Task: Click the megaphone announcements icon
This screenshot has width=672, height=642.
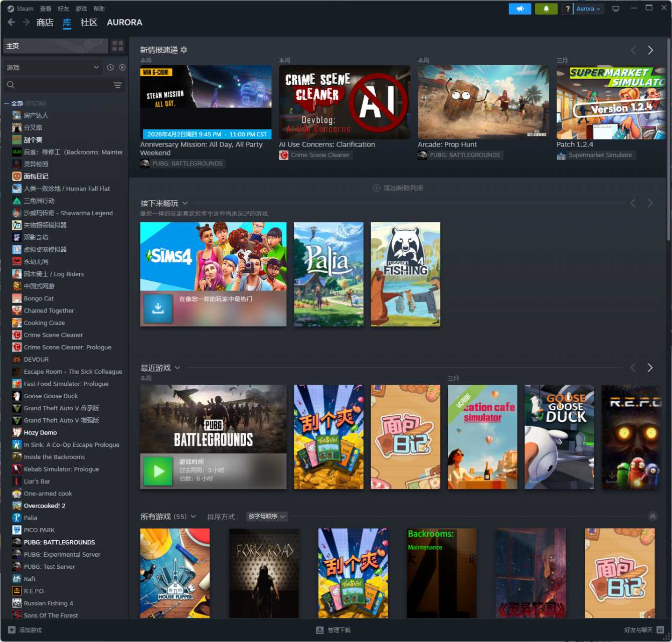Action: click(x=520, y=9)
